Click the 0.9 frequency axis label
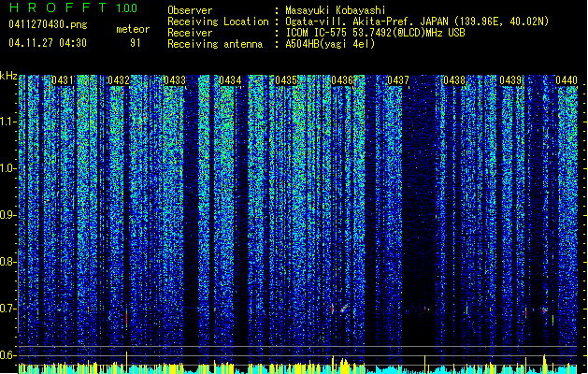588x374 pixels. pyautogui.click(x=7, y=215)
